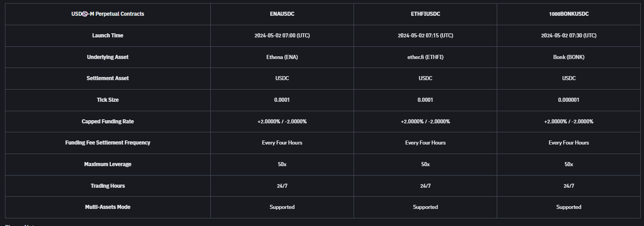Click Funding Fee Settlement Frequency label

point(108,143)
